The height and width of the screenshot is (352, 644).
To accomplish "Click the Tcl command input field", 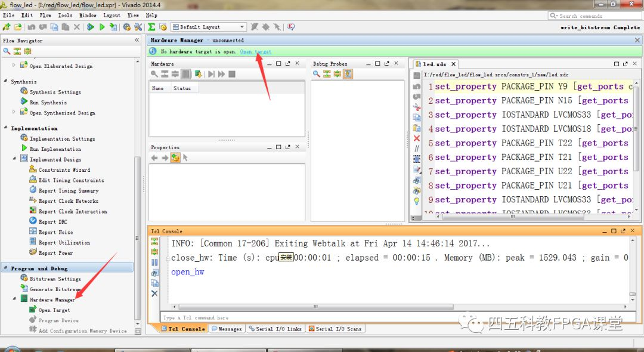I will point(394,318).
